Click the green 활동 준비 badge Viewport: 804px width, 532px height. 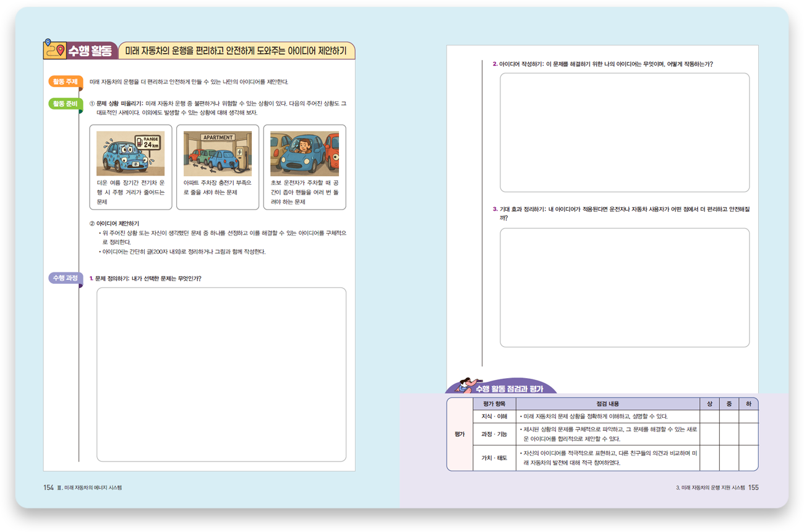tap(65, 104)
